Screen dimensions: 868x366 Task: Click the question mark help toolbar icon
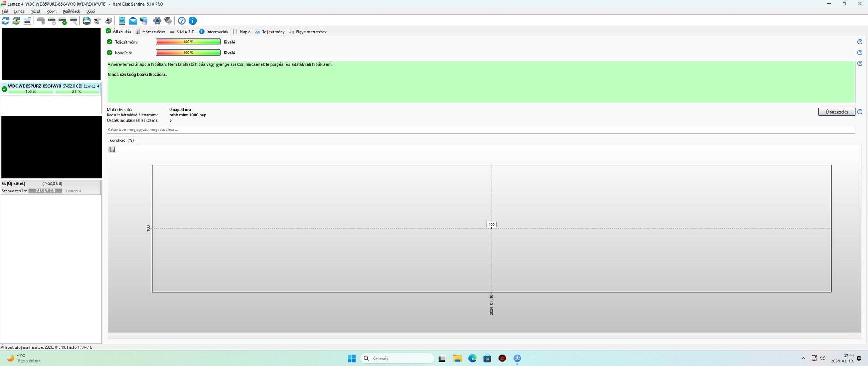coord(182,21)
